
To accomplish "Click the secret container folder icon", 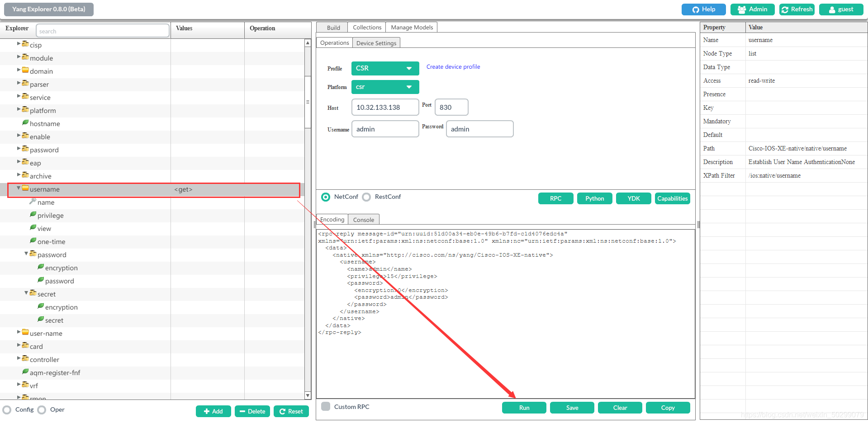I will [x=33, y=293].
